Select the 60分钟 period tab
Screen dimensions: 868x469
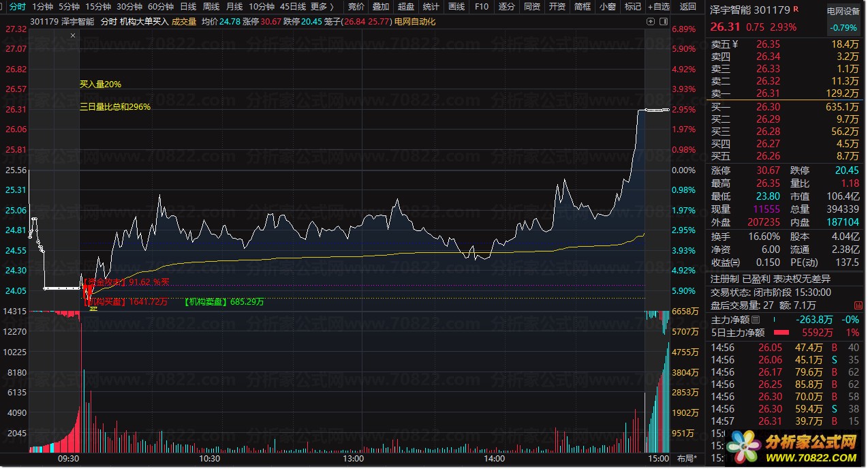[x=161, y=7]
